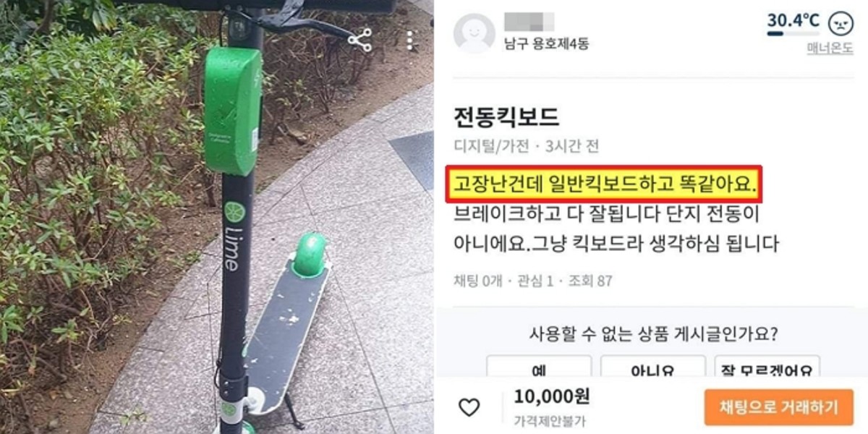The image size is (868, 434).
Task: Click the 매너온도 link
Action: (830, 49)
